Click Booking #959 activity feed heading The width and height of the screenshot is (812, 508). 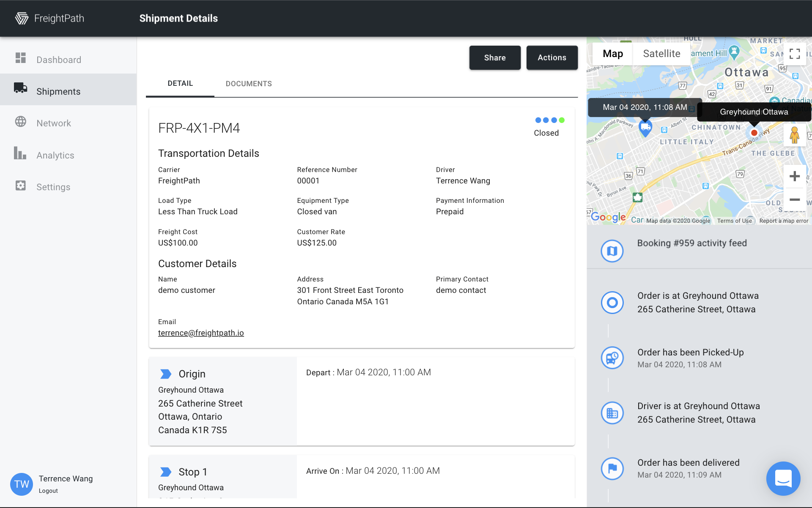(692, 243)
